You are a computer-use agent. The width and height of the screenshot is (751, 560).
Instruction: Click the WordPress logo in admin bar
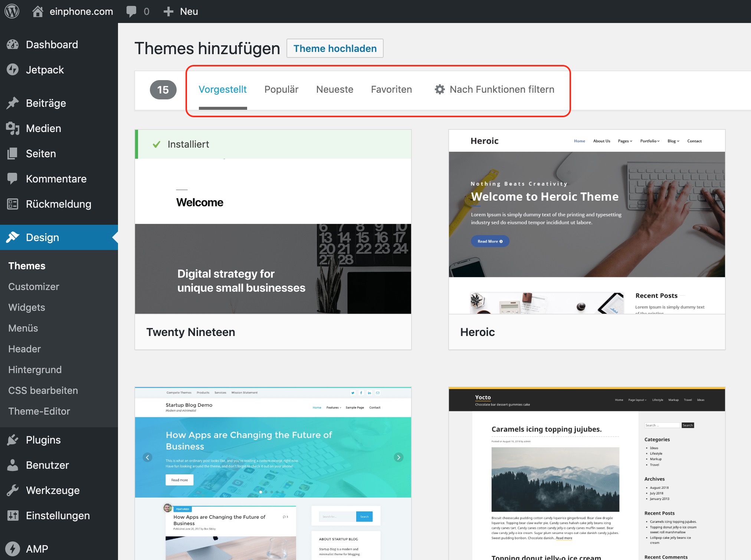click(x=12, y=11)
